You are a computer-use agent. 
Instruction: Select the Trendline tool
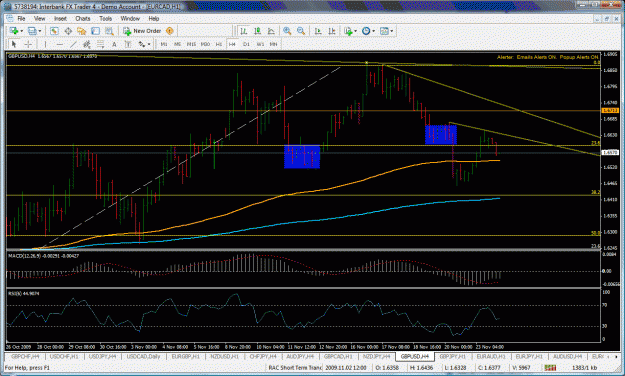pos(73,44)
